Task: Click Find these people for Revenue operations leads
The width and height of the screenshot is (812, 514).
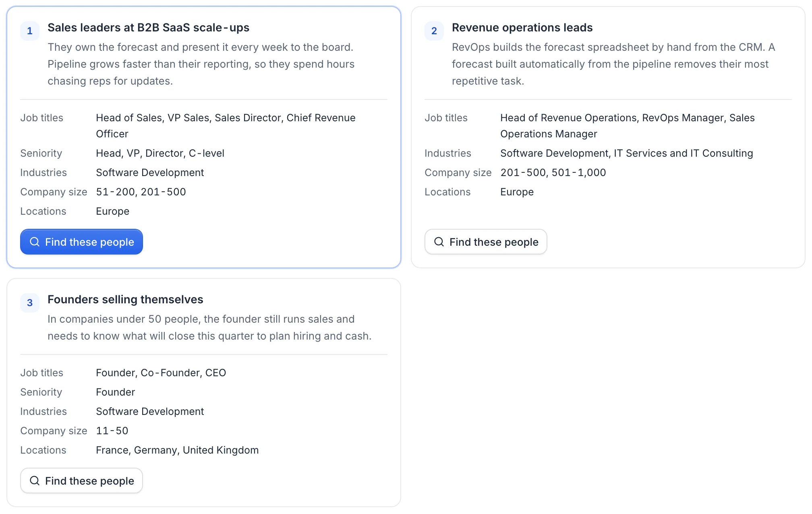Action: (x=486, y=242)
